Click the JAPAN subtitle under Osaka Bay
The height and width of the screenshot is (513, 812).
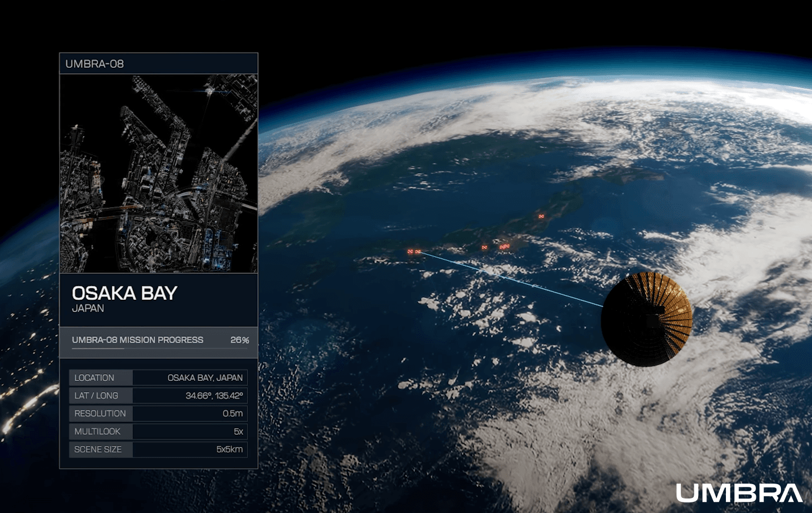(x=88, y=309)
